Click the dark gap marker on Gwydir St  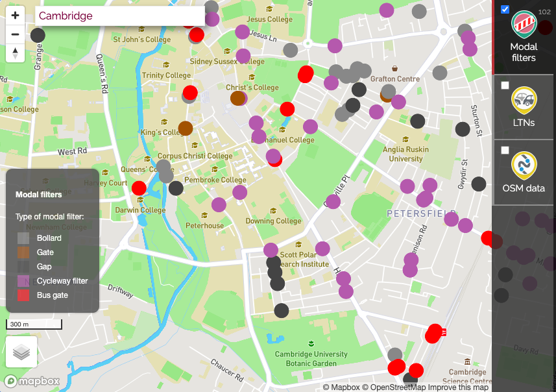pos(479,184)
